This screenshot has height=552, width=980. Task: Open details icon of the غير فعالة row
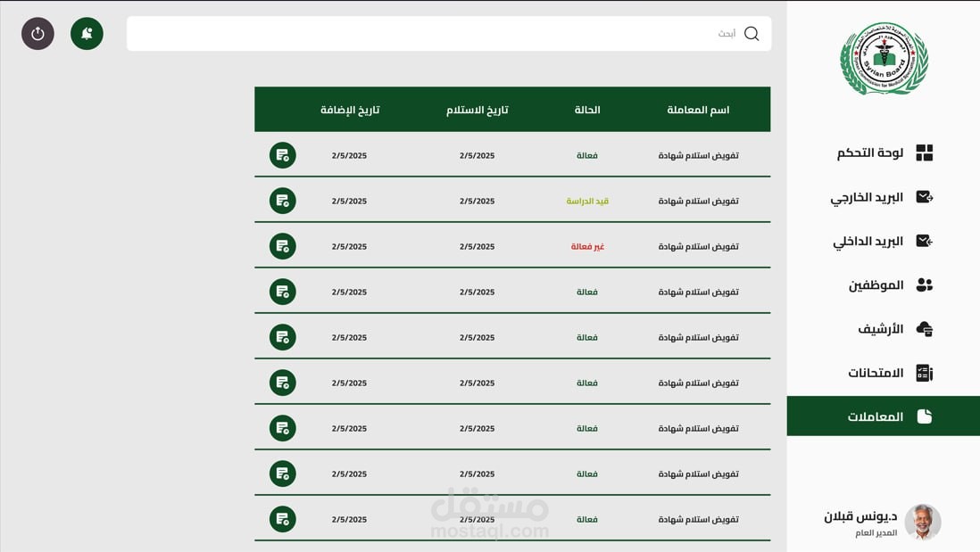click(282, 246)
